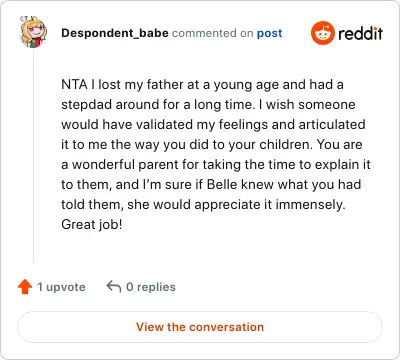Click the "1 upvote" count label
Screen dimensions: 400x360
pos(61,287)
